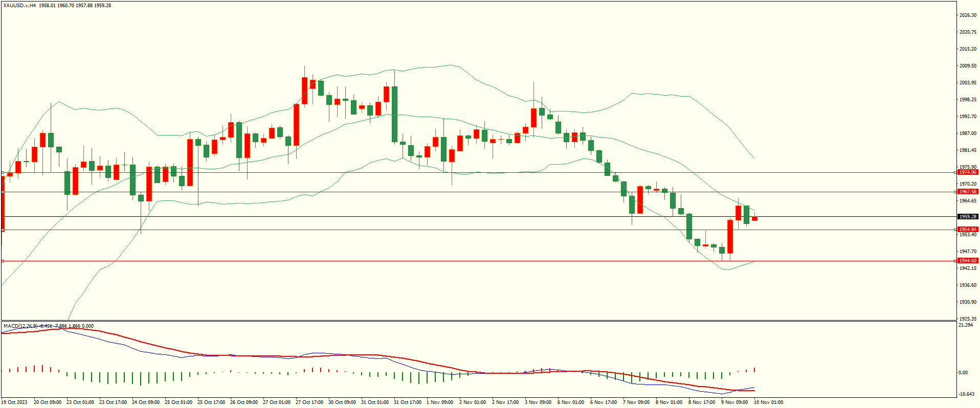980x408 pixels.
Task: Select the red horizontal line at 1944.60
Action: click(460, 261)
